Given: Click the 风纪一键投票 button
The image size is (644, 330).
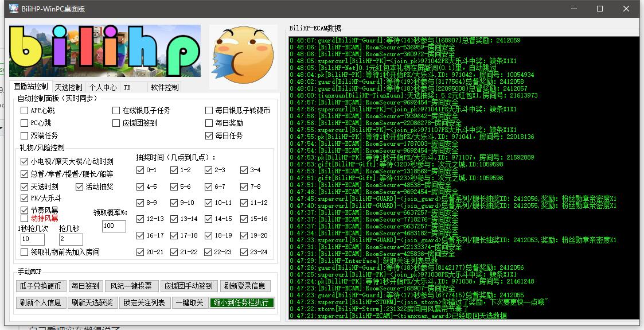Looking at the screenshot, I should click(131, 286).
